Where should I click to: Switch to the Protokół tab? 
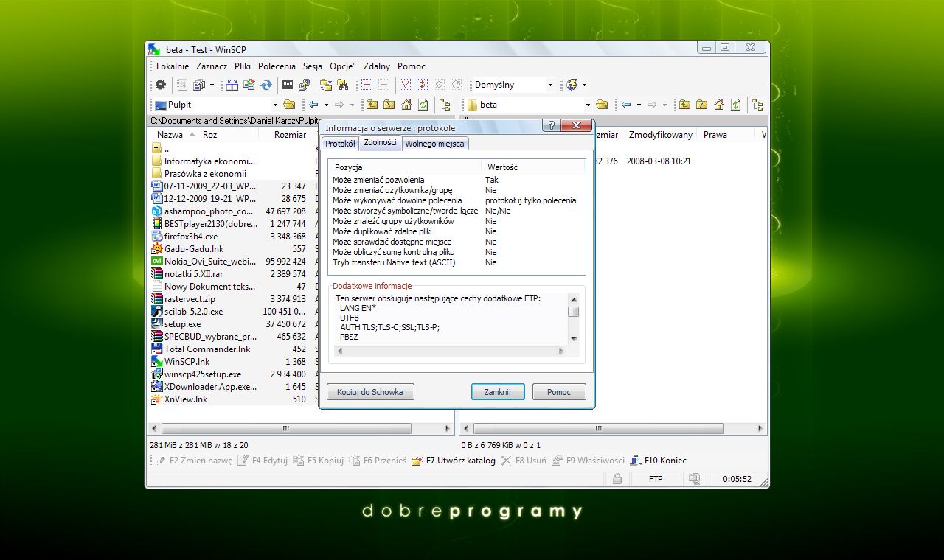click(340, 144)
